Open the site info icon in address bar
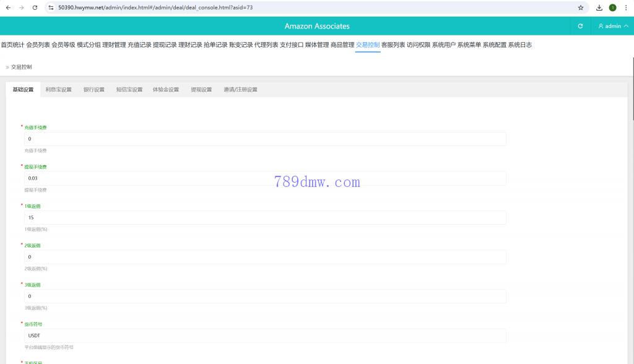The height and width of the screenshot is (364, 634). coord(51,8)
